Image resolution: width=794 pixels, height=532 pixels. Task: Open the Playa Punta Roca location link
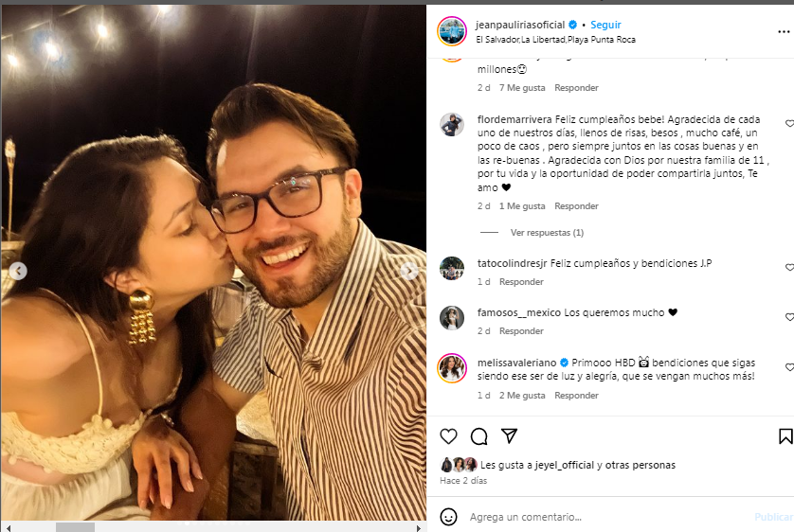[x=555, y=40]
